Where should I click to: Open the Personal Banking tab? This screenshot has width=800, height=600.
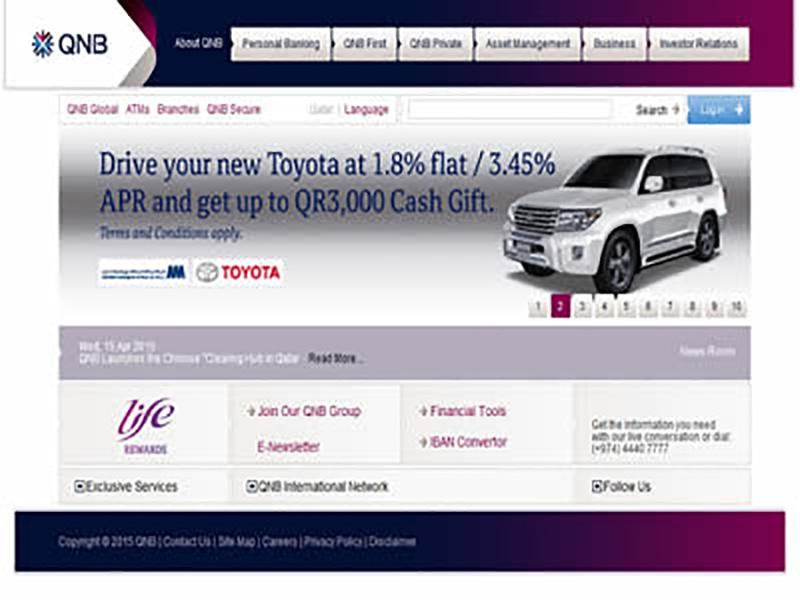click(x=281, y=44)
